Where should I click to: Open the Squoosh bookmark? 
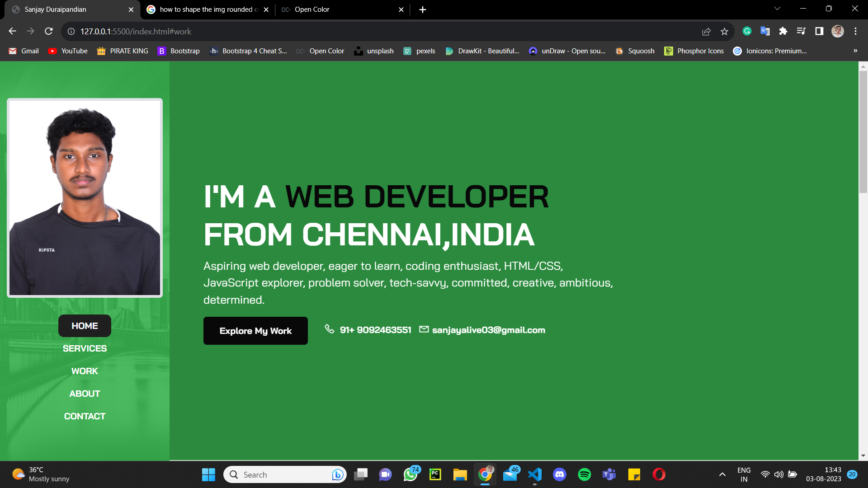pyautogui.click(x=635, y=51)
